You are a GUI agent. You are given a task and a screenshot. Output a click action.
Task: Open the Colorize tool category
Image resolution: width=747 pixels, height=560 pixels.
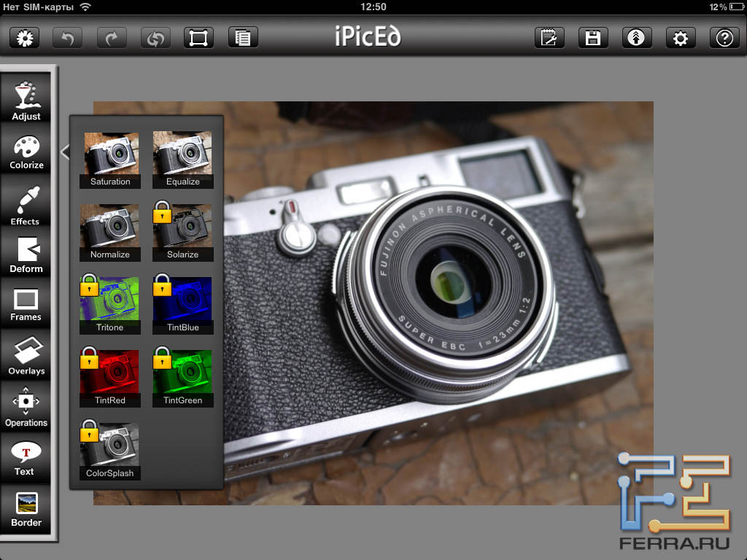26,150
